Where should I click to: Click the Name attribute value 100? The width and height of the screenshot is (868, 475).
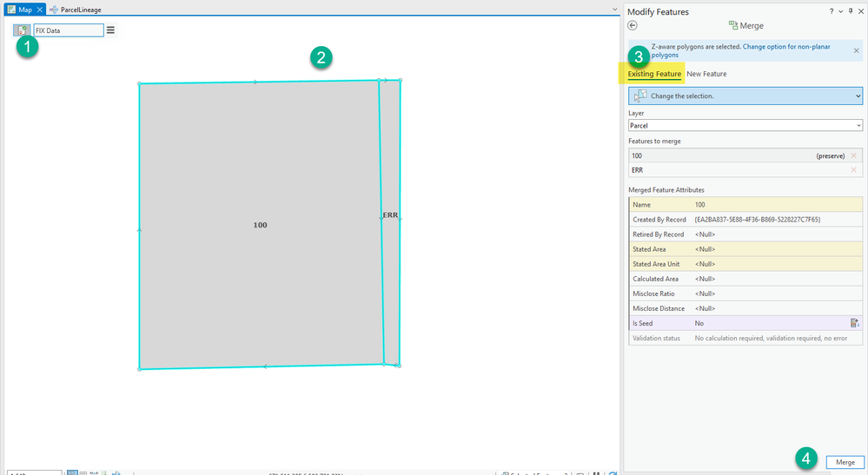pos(699,205)
